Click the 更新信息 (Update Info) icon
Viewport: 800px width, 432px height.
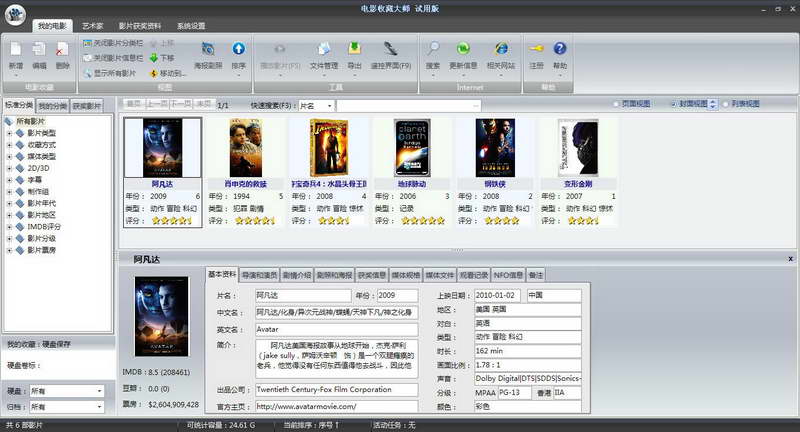463,50
